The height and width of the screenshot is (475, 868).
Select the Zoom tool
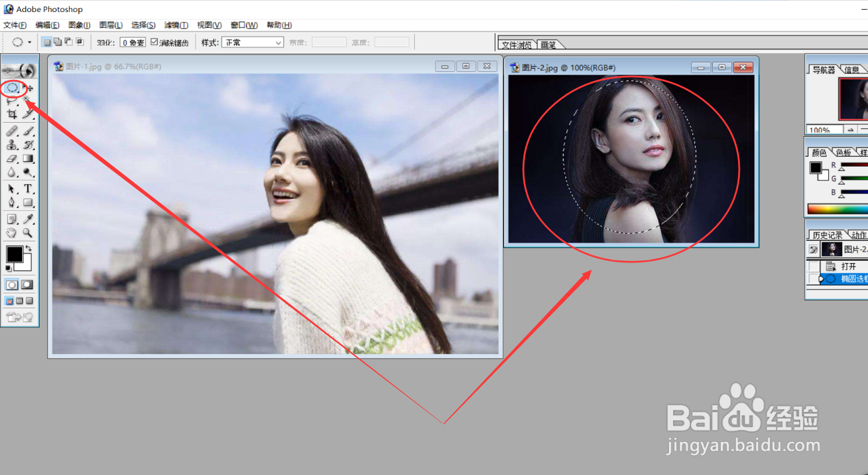click(28, 232)
